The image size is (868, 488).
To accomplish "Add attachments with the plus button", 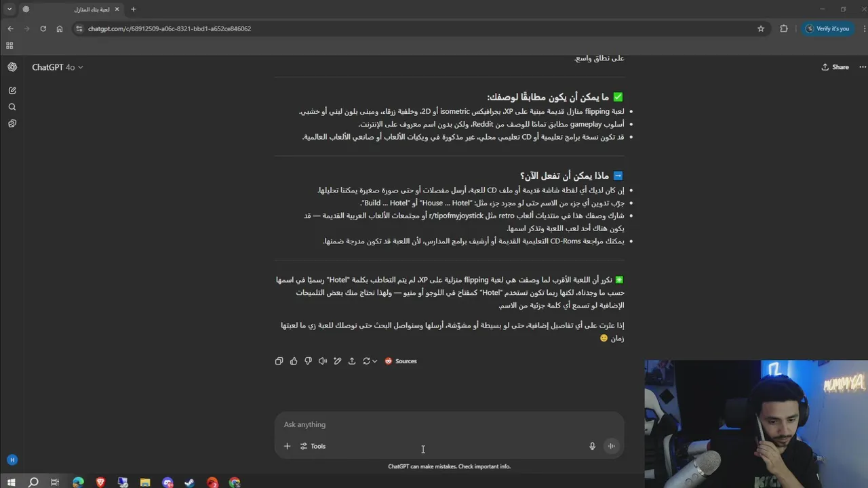I will (x=287, y=446).
